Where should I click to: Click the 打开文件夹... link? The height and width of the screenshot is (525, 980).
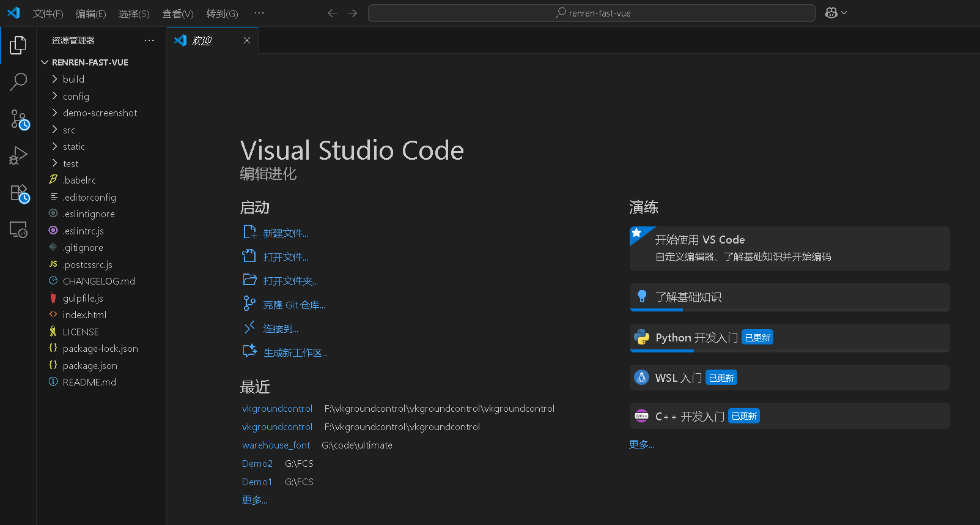click(290, 281)
